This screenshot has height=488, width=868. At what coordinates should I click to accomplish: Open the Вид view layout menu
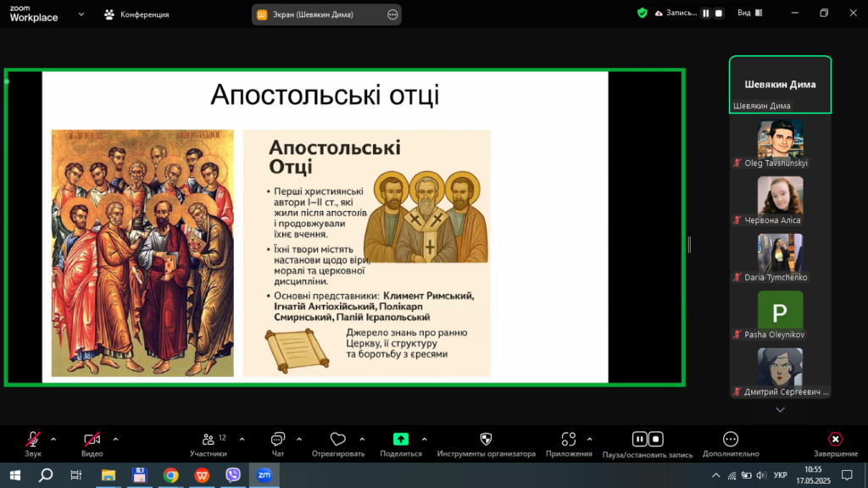746,14
